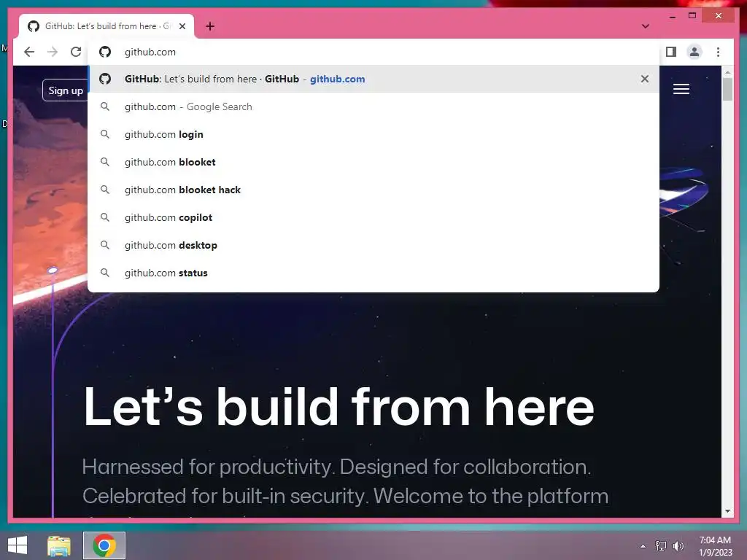747x560 pixels.
Task: Maximize the Chrome window
Action: [692, 16]
